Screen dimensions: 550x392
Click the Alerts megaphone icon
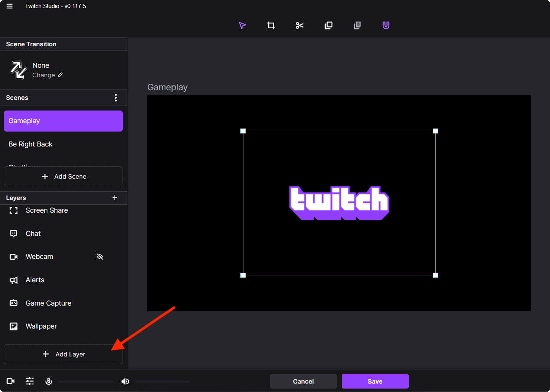click(x=14, y=280)
